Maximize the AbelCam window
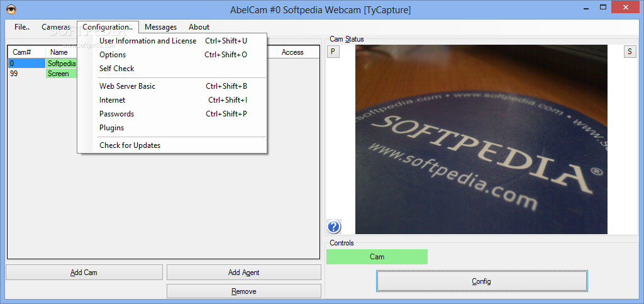 point(603,7)
